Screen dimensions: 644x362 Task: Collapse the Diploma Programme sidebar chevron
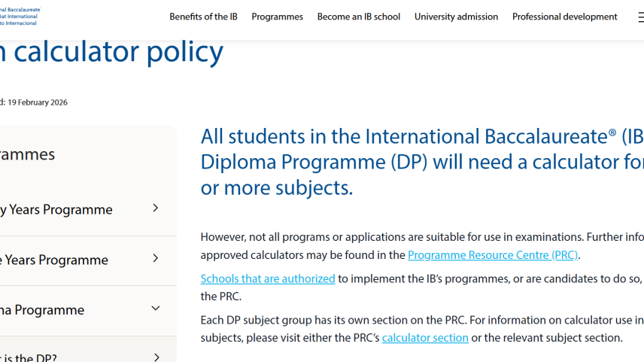coord(156,309)
